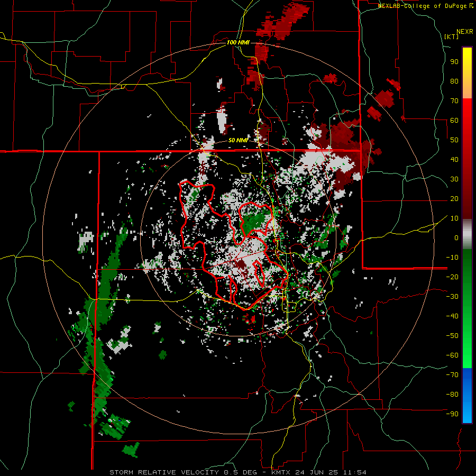Image resolution: width=476 pixels, height=476 pixels.
Task: Select the -60 value on velocity scale
Action: click(452, 355)
